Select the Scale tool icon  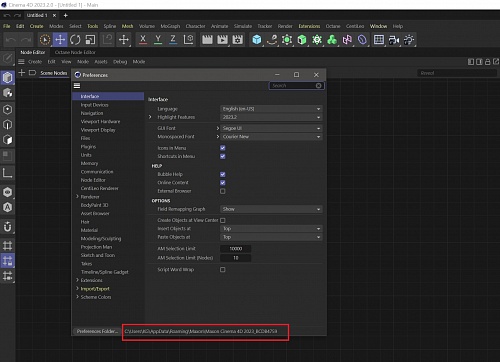[x=90, y=40]
